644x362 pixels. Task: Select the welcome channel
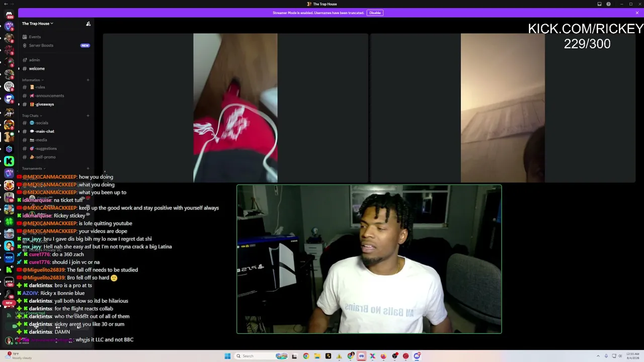(37, 68)
